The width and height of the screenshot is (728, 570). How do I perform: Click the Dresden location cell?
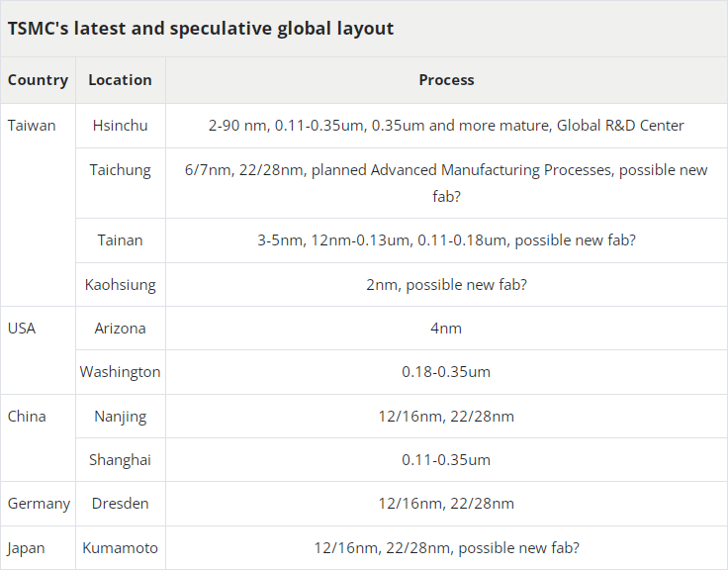(x=120, y=504)
